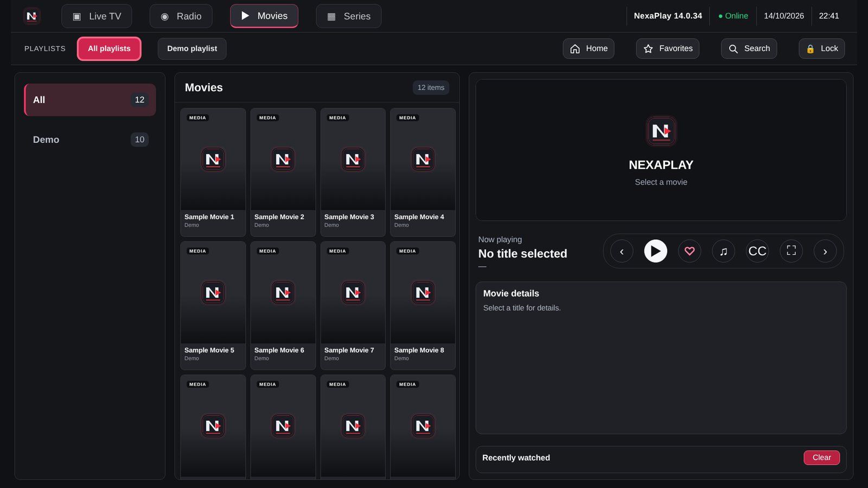Click the NexaPlay logo in top-left corner

[x=32, y=16]
